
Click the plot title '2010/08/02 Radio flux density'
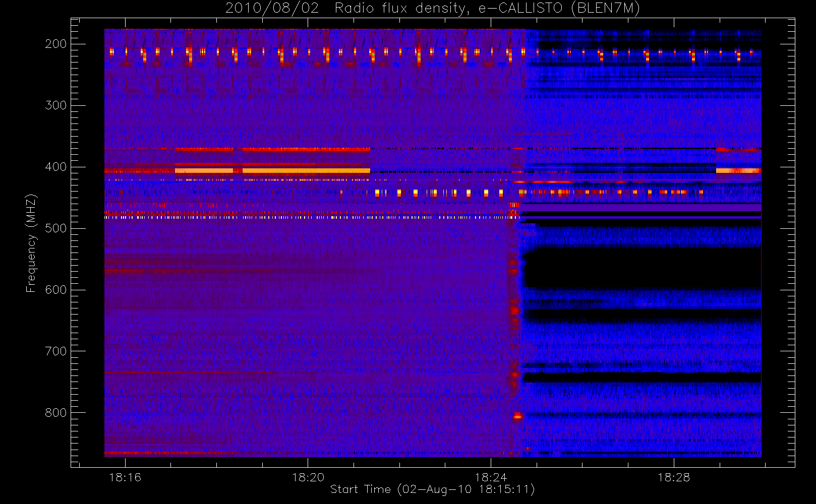pos(432,8)
